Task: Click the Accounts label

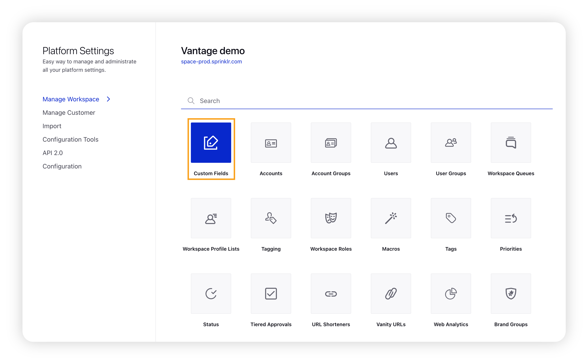Action: click(271, 173)
